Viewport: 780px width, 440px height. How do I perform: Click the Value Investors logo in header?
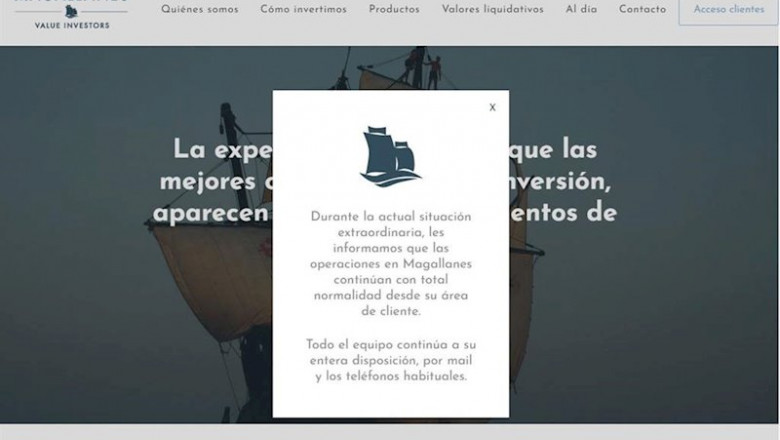[x=72, y=15]
